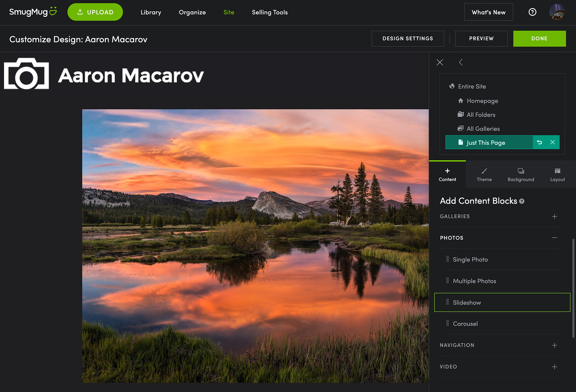The height and width of the screenshot is (392, 576).
Task: Open the user profile avatar
Action: pyautogui.click(x=557, y=12)
